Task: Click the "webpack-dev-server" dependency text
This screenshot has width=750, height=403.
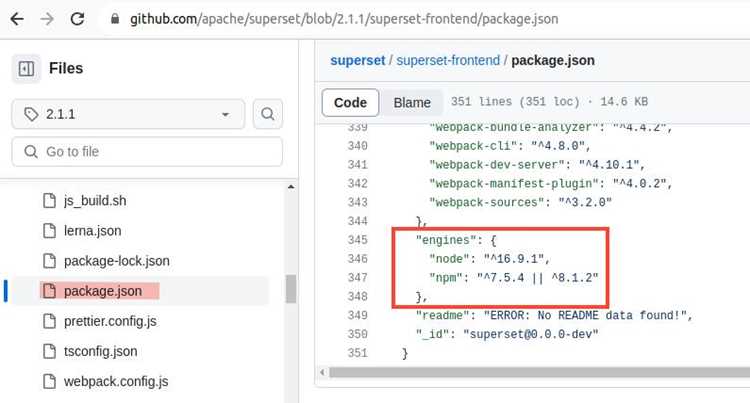Action: click(x=497, y=165)
